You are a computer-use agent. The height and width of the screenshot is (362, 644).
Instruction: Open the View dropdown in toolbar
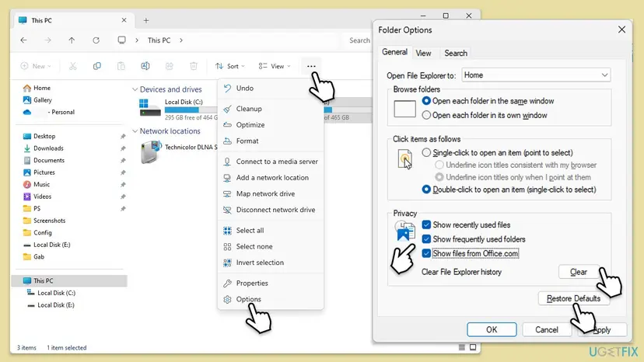coord(275,66)
